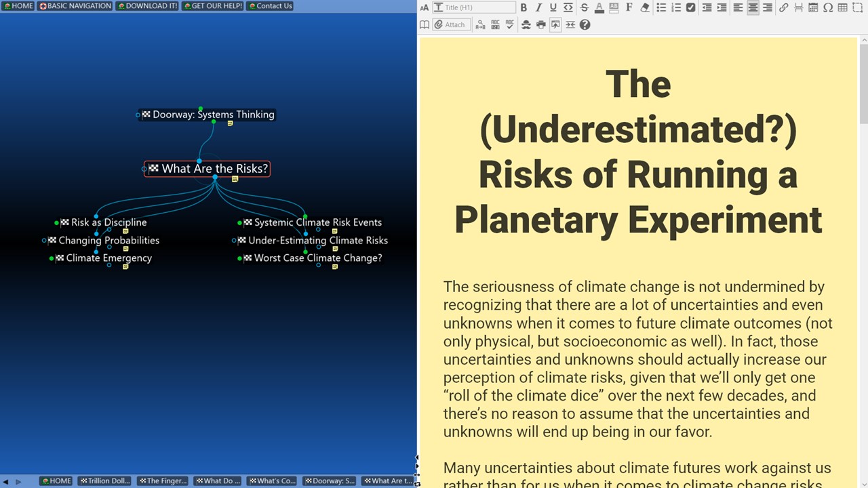The width and height of the screenshot is (868, 488).
Task: Underline the selected notes text
Action: pos(553,7)
